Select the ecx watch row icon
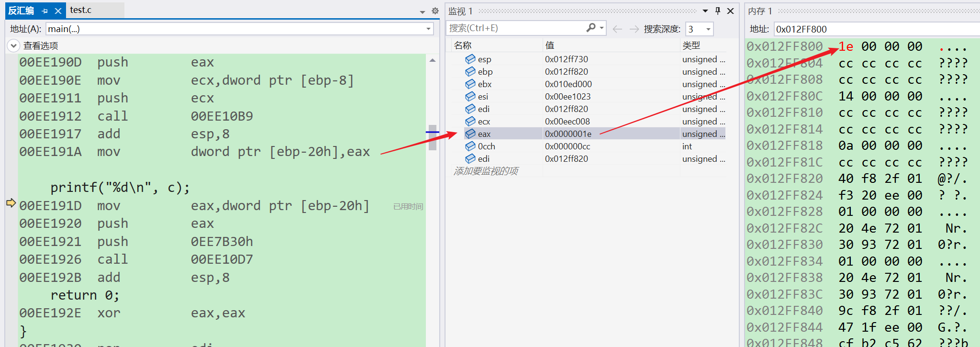The height and width of the screenshot is (347, 980). pos(470,121)
